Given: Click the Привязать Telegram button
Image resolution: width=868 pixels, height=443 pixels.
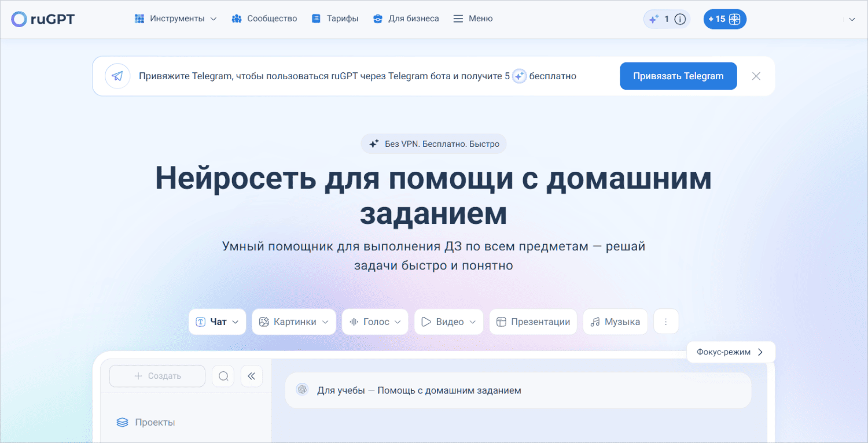Looking at the screenshot, I should [x=678, y=76].
